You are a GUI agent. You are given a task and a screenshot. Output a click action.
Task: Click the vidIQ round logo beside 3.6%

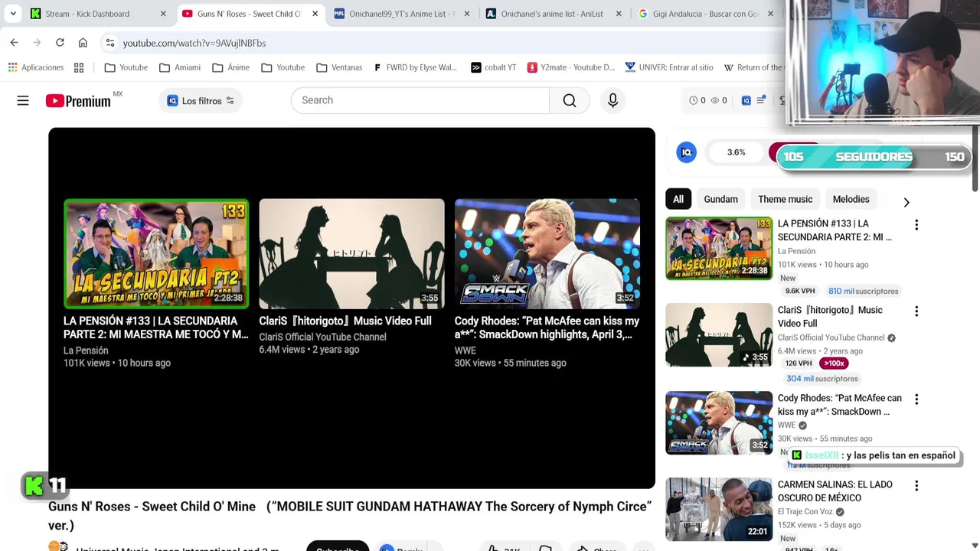[687, 152]
